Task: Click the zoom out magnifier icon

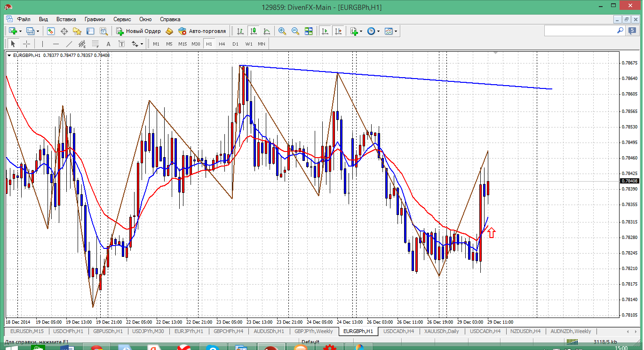Action: tap(295, 31)
